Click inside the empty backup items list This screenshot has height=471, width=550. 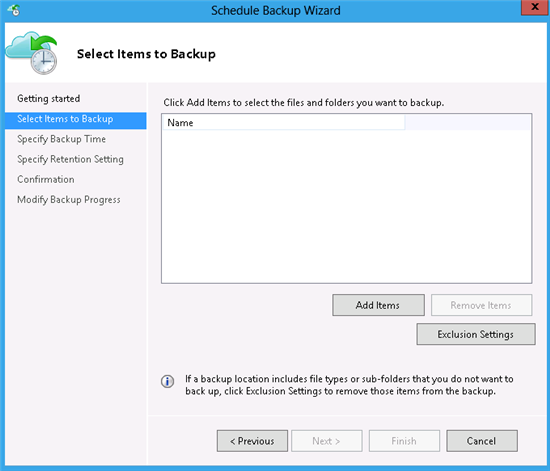[346, 206]
